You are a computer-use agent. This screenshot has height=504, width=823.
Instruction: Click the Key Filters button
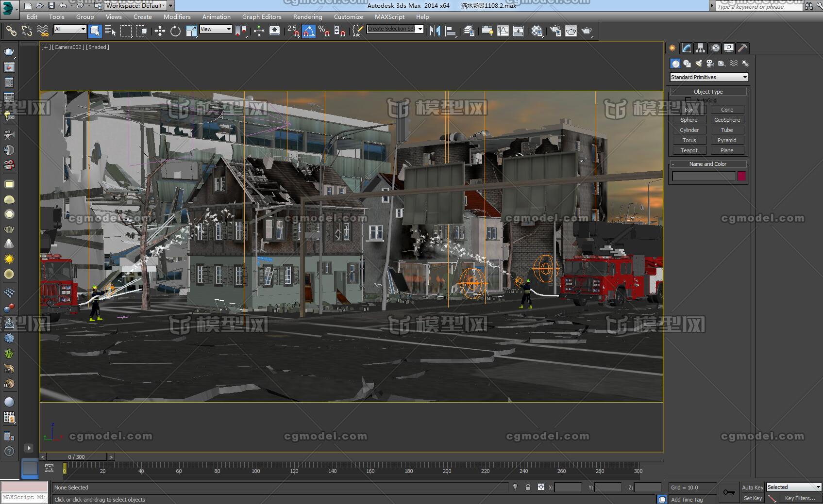click(x=799, y=498)
